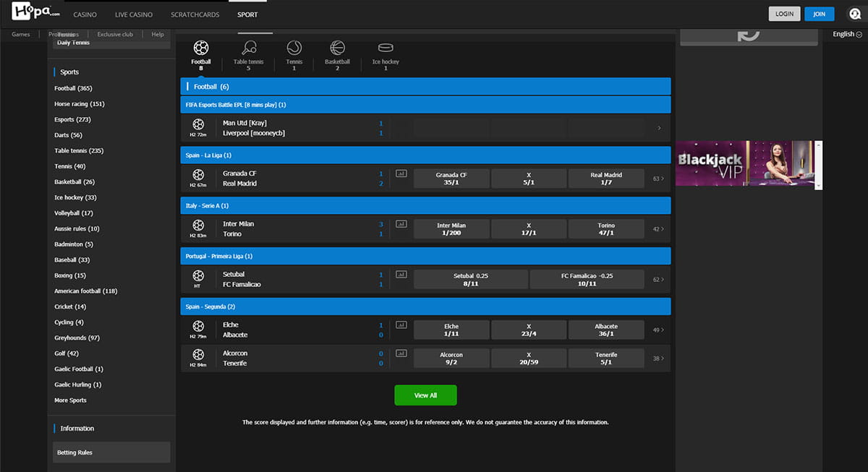Bet on Inter Milan at 1/200
Screen dimensions: 868x472
tap(451, 229)
